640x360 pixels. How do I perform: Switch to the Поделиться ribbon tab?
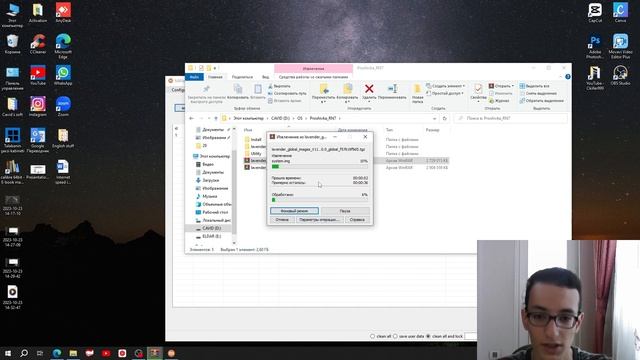[242, 77]
